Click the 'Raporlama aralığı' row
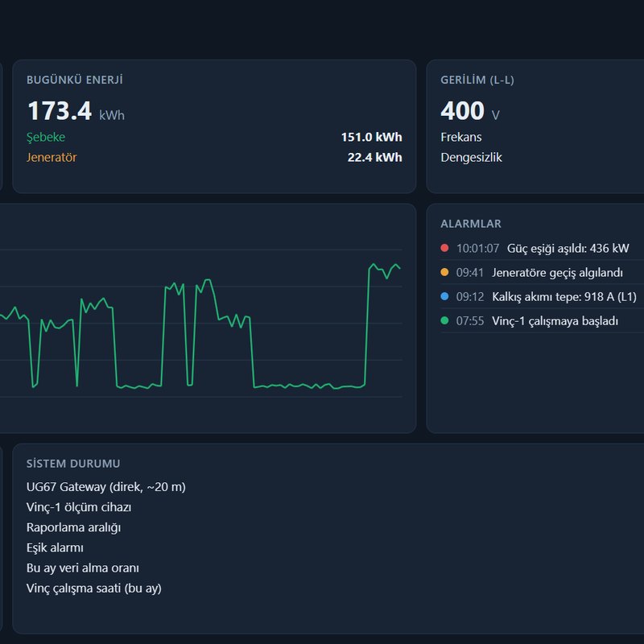This screenshot has width=644, height=644. [73, 527]
